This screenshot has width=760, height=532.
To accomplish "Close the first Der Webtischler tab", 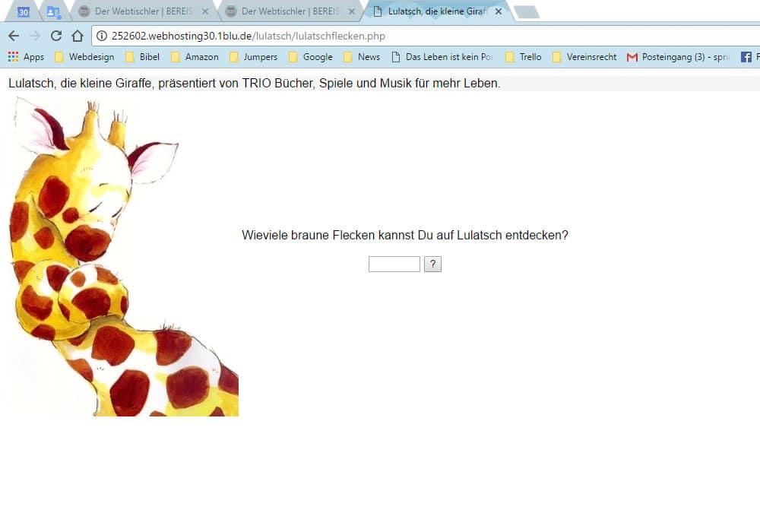I will pyautogui.click(x=205, y=11).
